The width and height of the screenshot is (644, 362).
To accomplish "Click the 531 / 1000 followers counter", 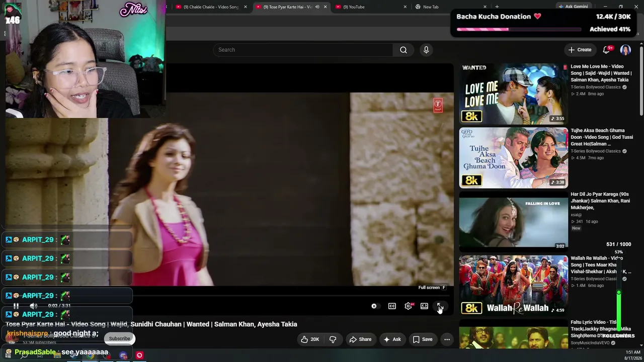I will coord(618,244).
